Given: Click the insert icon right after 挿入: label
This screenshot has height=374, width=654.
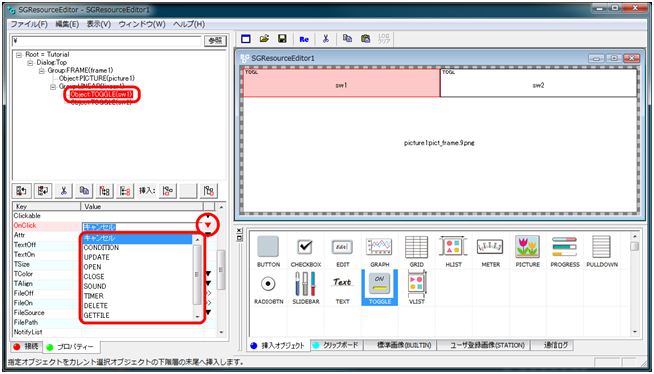Looking at the screenshot, I should pyautogui.click(x=168, y=191).
